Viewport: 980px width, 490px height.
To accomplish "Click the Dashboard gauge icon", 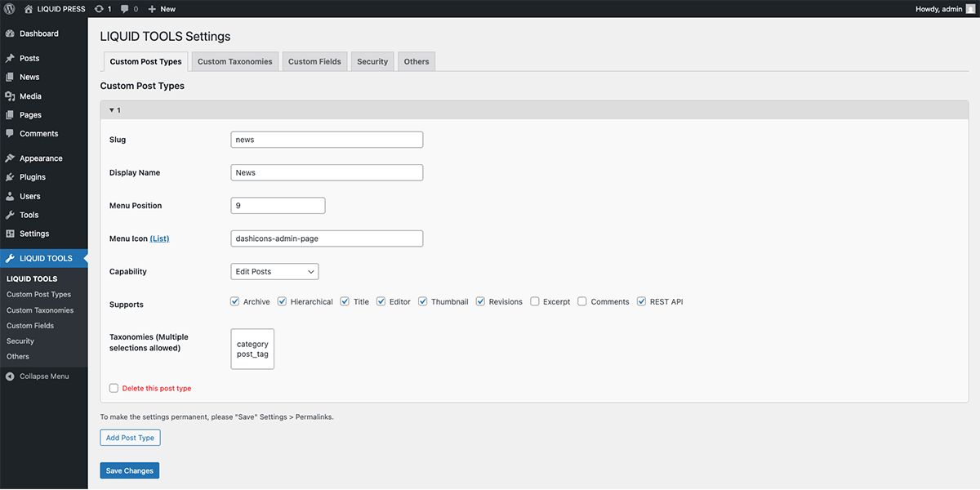I will tap(10, 33).
